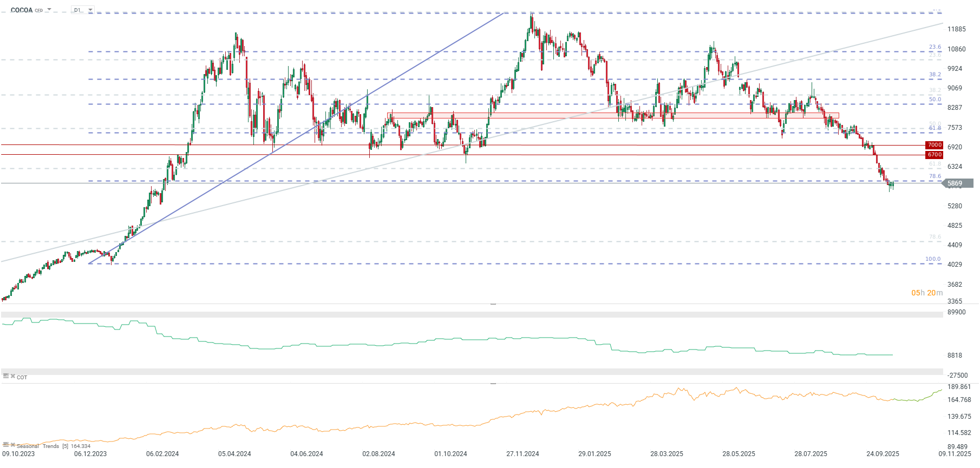980x468 pixels.
Task: Click the 05h 20m candle countdown timer
Action: tap(926, 293)
